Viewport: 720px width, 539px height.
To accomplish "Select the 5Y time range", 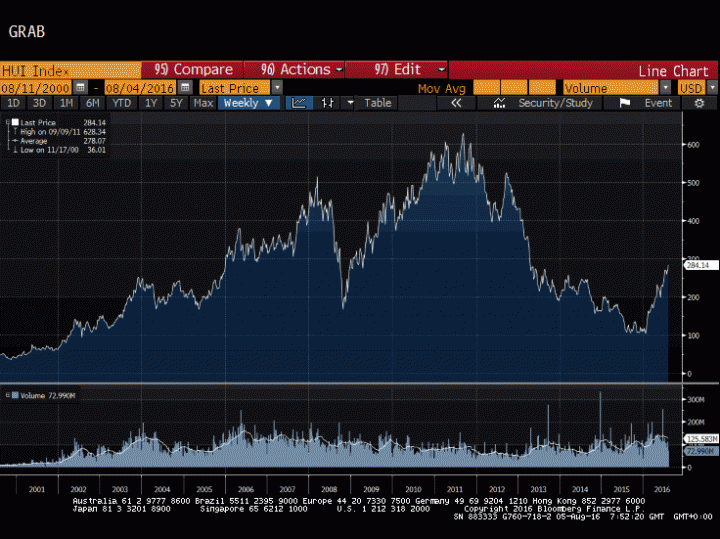I will pos(176,103).
